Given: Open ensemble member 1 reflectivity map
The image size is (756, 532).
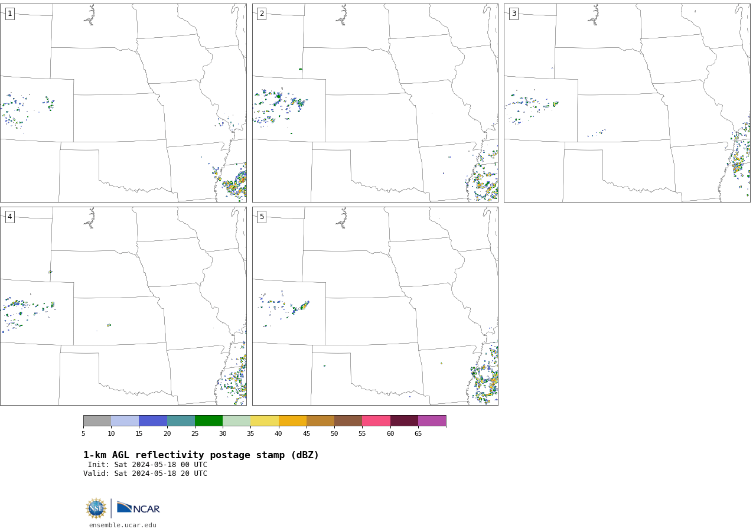Looking at the screenshot, I should (x=123, y=103).
